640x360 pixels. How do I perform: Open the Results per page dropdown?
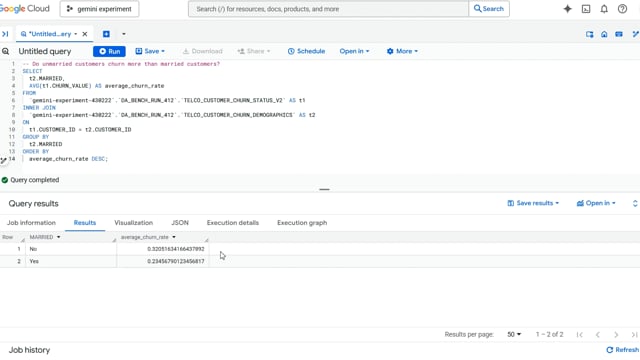514,334
